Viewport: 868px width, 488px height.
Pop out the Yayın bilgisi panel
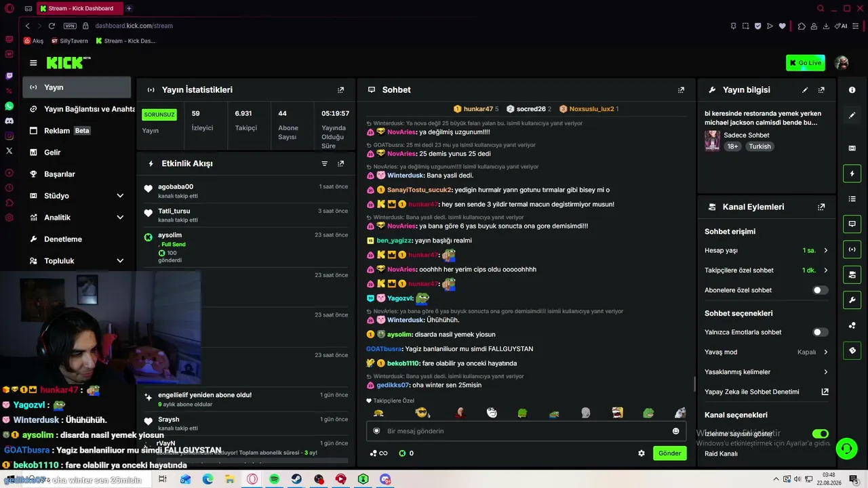(821, 90)
